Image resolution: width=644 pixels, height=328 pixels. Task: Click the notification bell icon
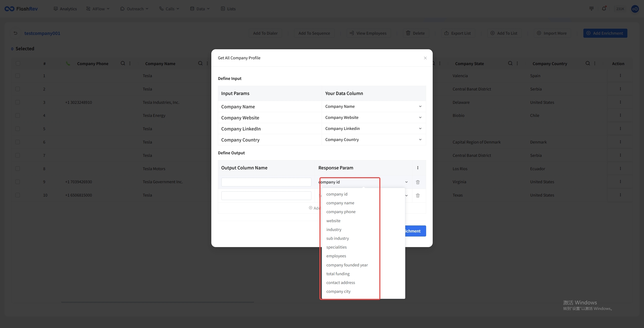pyautogui.click(x=604, y=9)
